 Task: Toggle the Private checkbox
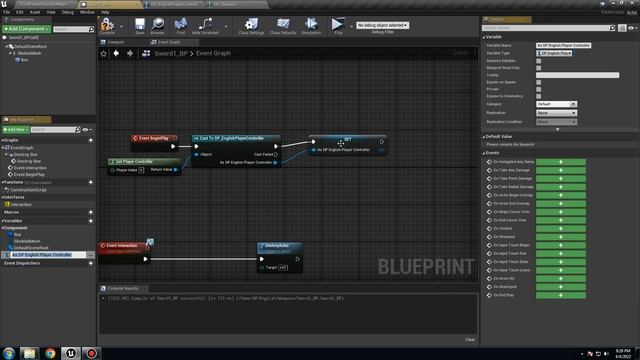(538, 89)
